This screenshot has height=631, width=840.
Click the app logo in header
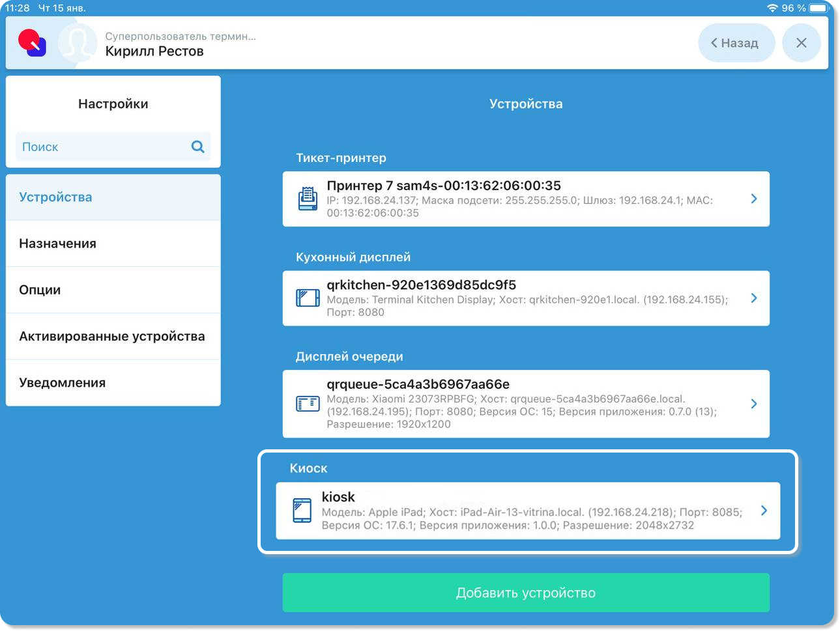(x=32, y=43)
